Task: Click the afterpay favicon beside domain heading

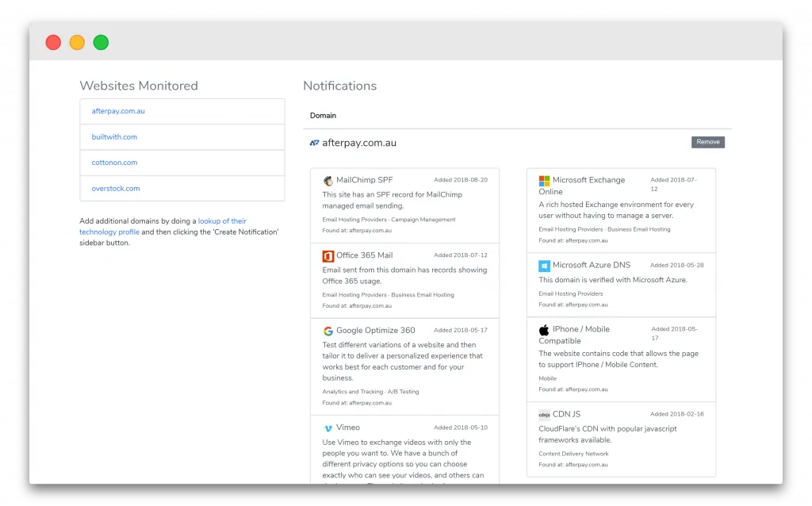Action: pyautogui.click(x=315, y=143)
